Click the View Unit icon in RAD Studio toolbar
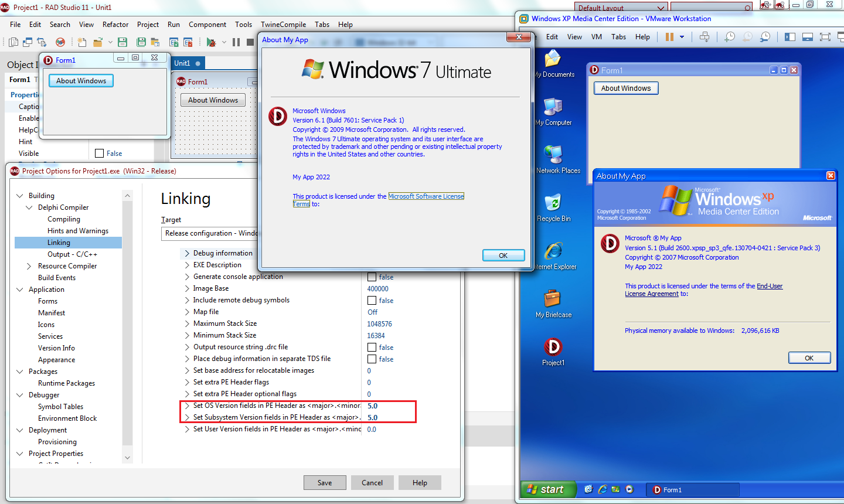The height and width of the screenshot is (504, 844). tap(13, 42)
